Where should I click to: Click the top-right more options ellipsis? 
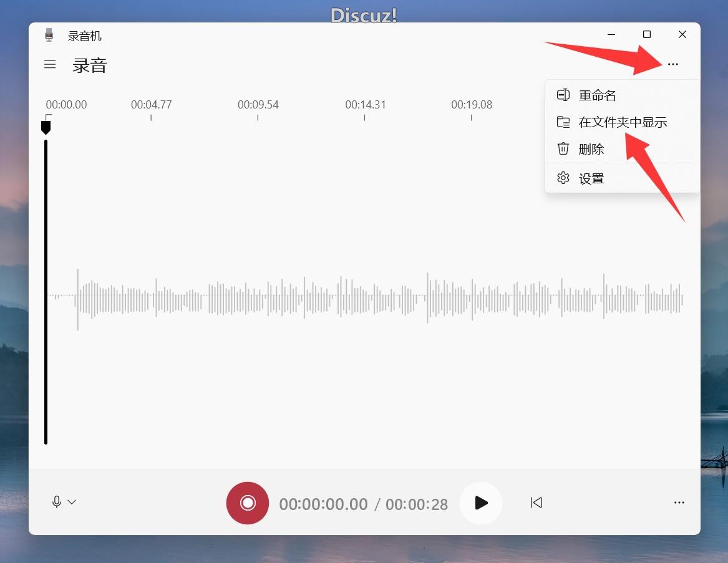tap(672, 64)
